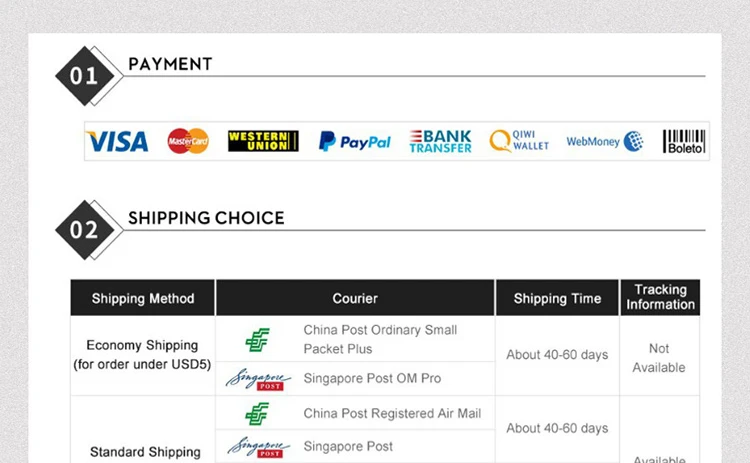Select the WebMoney logo
This screenshot has height=463, width=750.
(x=604, y=142)
